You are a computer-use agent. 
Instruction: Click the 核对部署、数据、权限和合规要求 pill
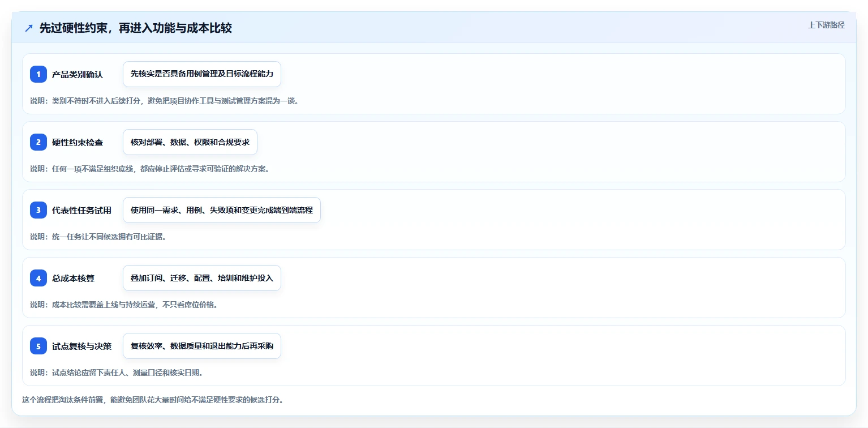(x=190, y=142)
